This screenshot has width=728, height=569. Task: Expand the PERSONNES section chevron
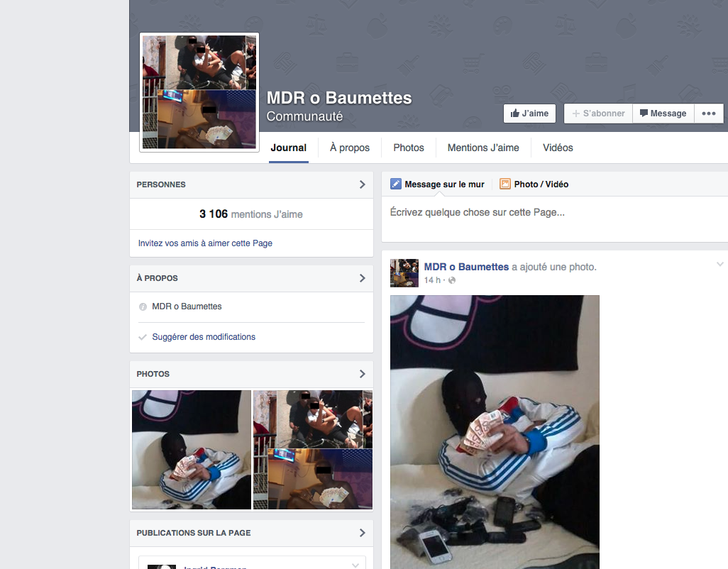coord(362,184)
